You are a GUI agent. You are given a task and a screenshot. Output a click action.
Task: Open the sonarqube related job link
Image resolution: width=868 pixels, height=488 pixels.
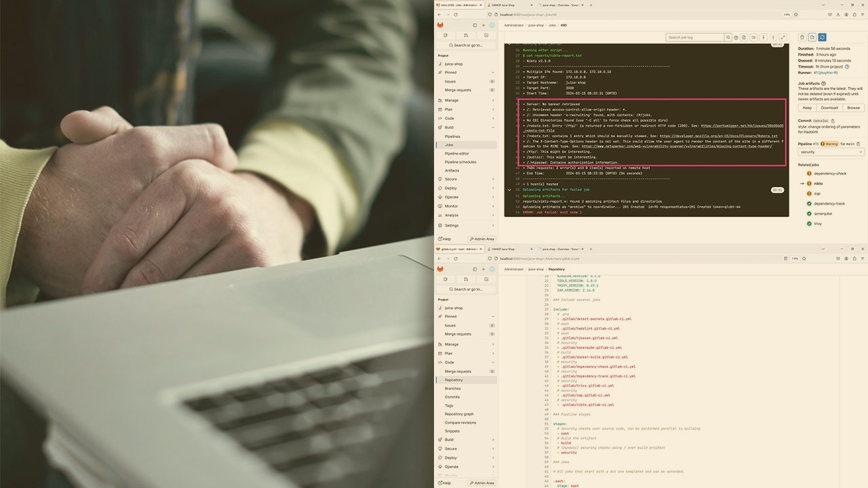(824, 213)
